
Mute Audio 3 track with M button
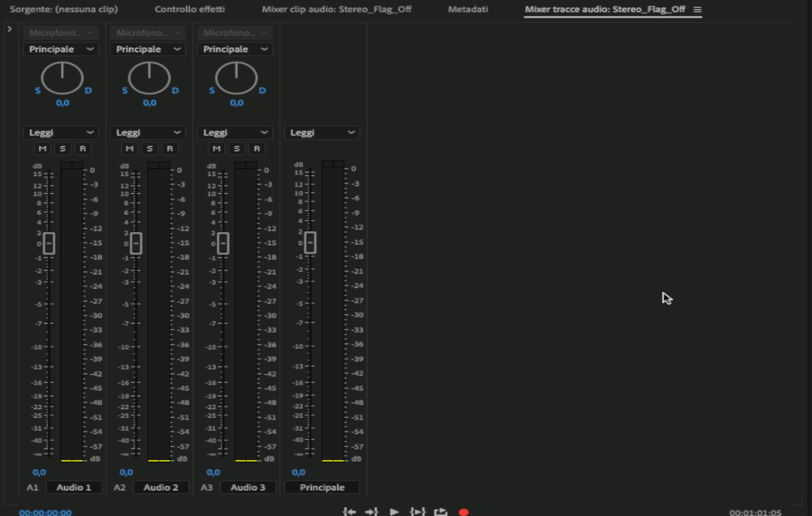pos(217,148)
